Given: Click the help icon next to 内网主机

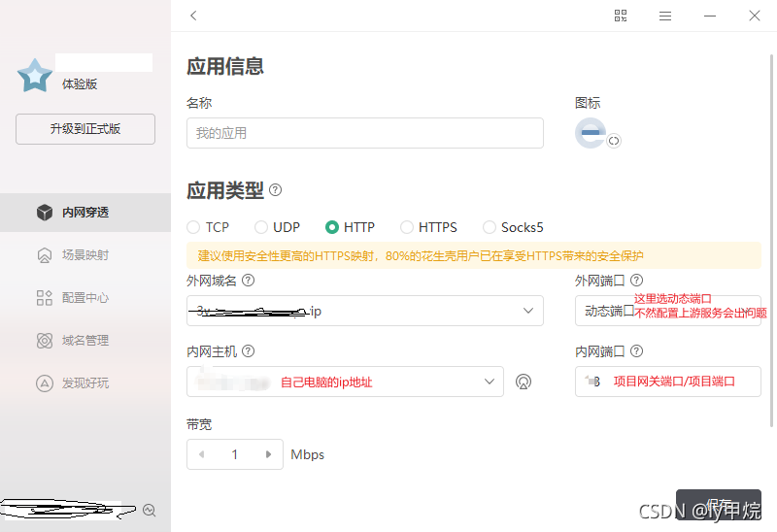Looking at the screenshot, I should click(x=248, y=351).
